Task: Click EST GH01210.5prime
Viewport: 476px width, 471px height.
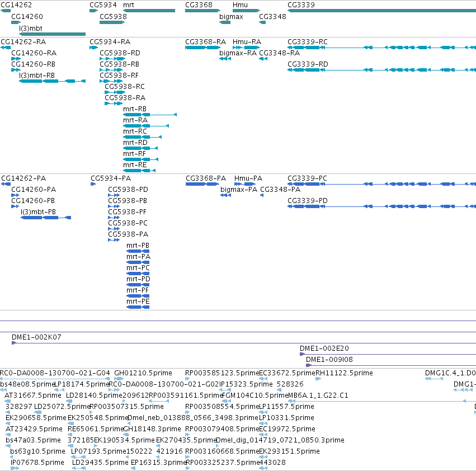Action: point(119,379)
